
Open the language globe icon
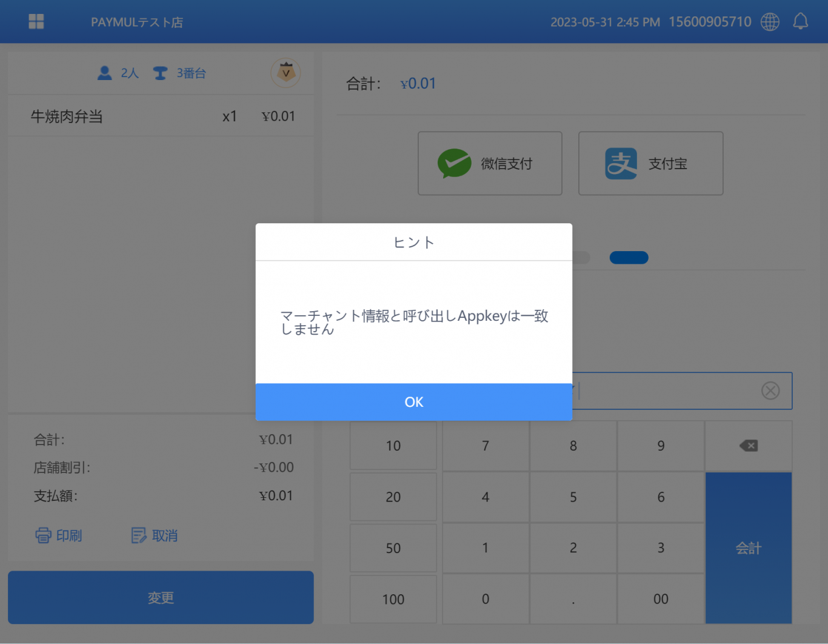(770, 22)
